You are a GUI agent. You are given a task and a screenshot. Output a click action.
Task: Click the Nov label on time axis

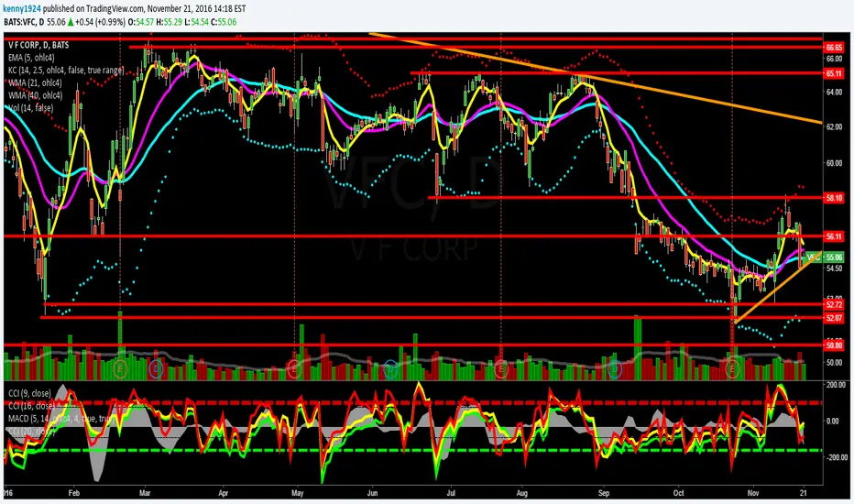click(753, 493)
